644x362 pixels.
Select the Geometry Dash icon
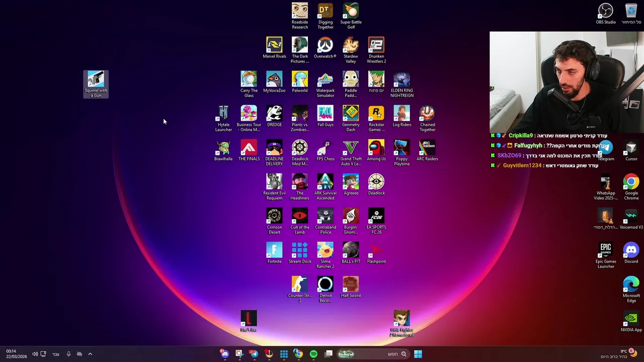pyautogui.click(x=351, y=119)
